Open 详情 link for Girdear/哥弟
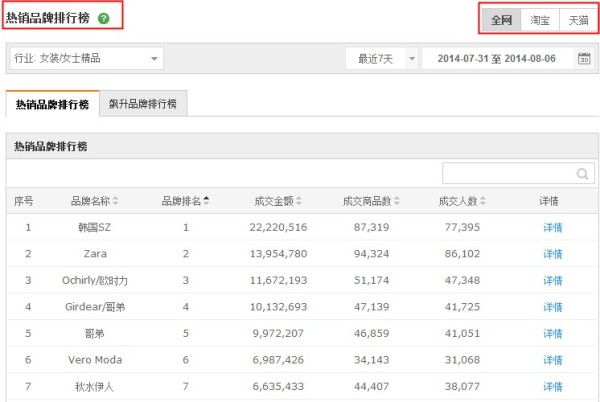This screenshot has width=600, height=402. coord(553,307)
